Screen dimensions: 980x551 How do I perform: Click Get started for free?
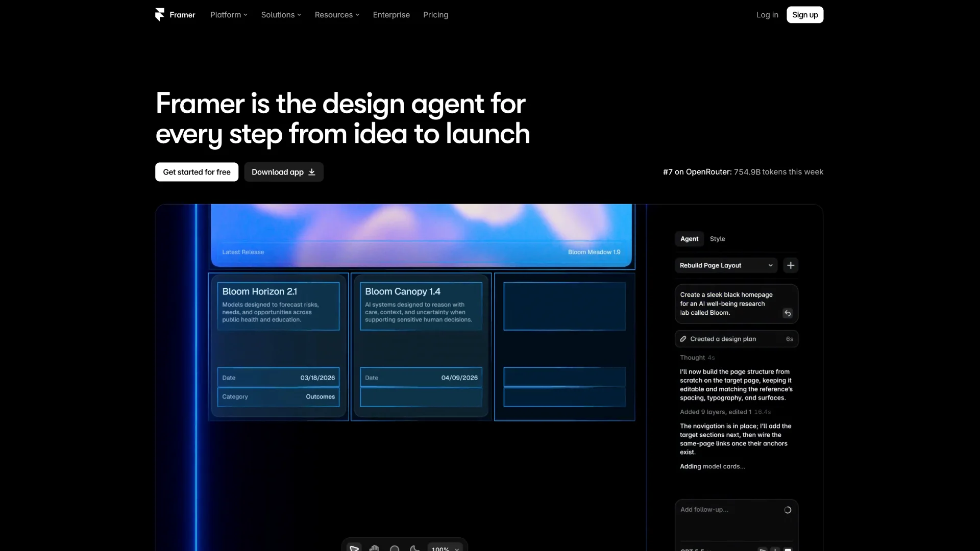pos(197,172)
